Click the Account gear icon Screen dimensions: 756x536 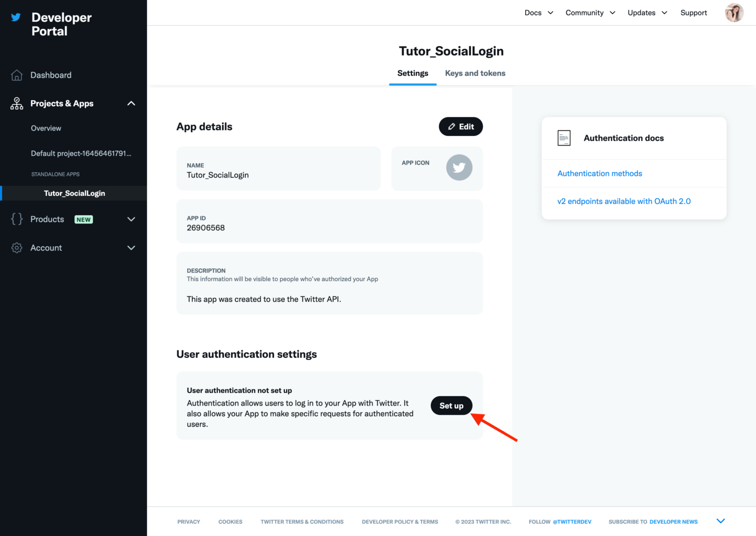16,248
